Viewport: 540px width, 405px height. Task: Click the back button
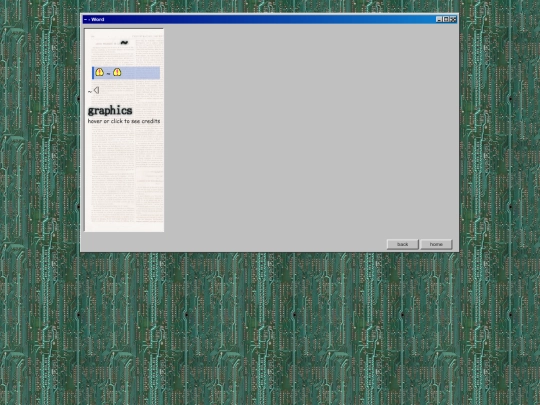pos(402,244)
